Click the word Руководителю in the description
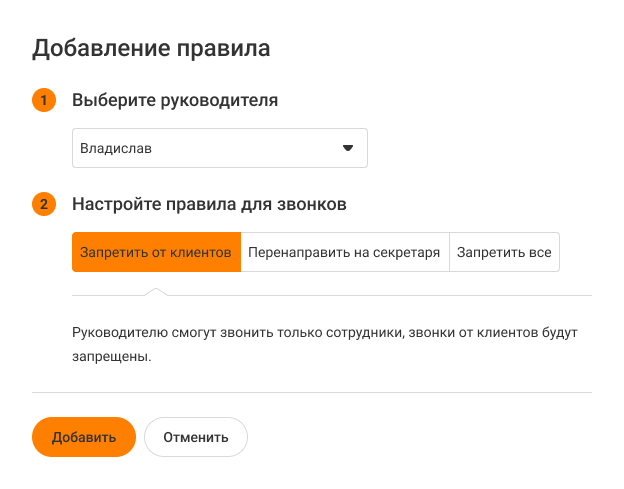Image resolution: width=624 pixels, height=489 pixels. (114, 331)
